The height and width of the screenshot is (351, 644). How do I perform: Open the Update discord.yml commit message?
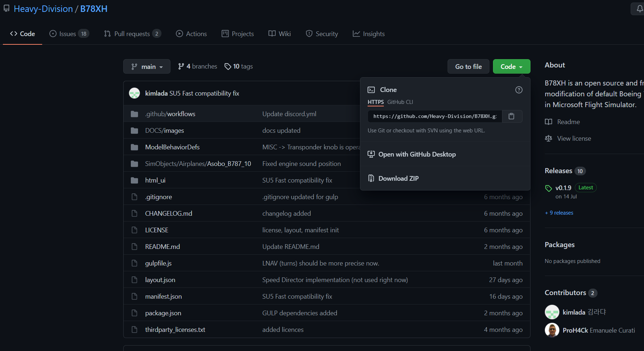click(289, 114)
